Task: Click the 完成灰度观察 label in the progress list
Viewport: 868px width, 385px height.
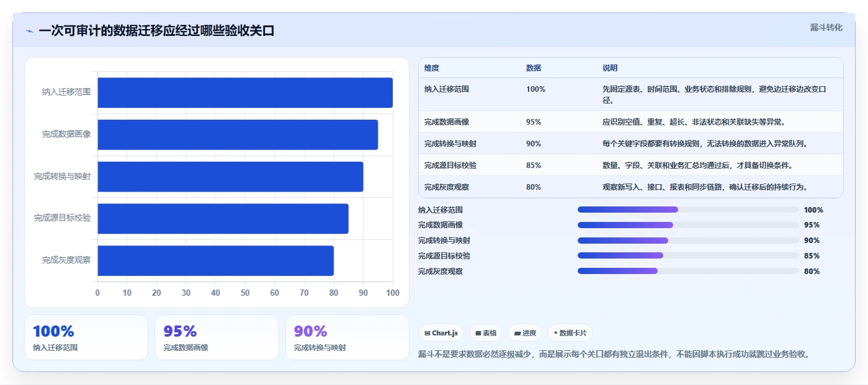Action: (x=441, y=271)
